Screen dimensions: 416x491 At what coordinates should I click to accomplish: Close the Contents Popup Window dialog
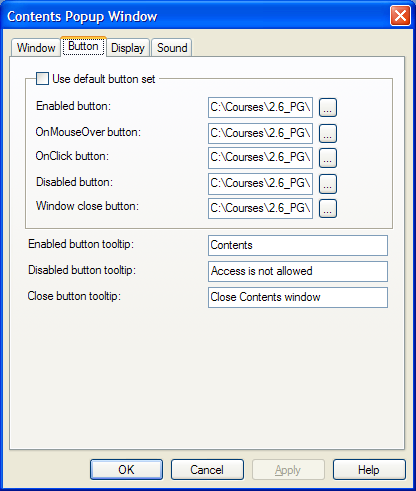point(400,16)
